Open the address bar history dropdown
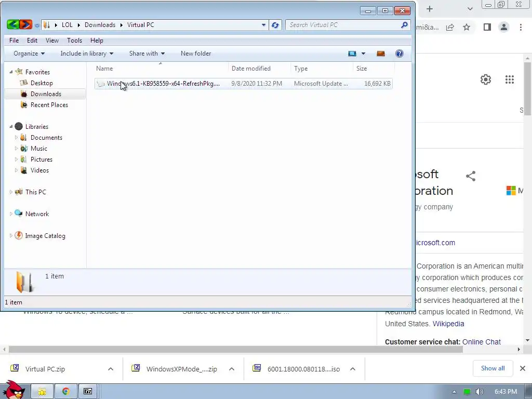Screen dimensions: 532x399 pos(263,25)
